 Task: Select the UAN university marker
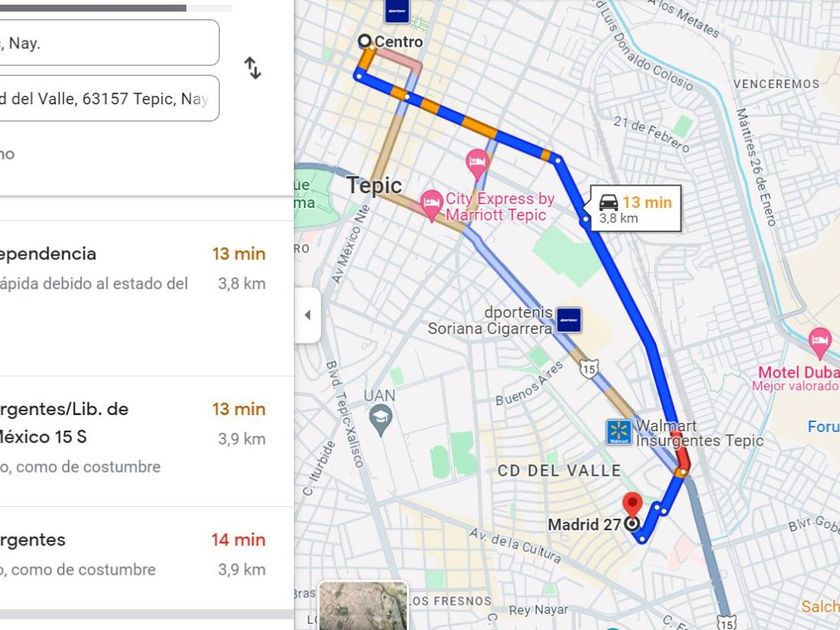tap(380, 418)
